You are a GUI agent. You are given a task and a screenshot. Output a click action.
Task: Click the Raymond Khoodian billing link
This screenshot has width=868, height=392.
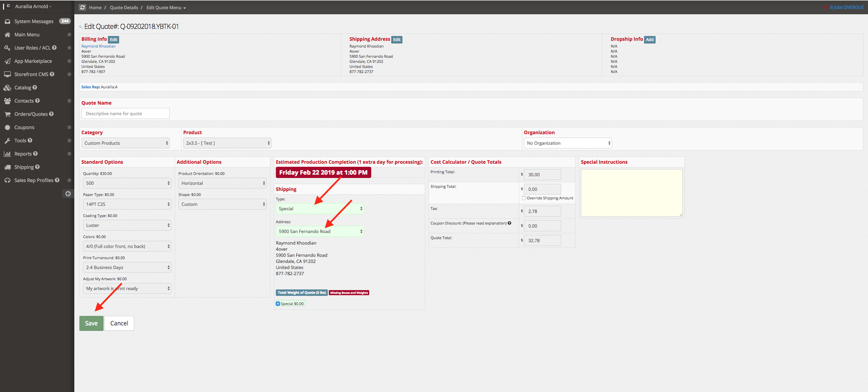98,46
